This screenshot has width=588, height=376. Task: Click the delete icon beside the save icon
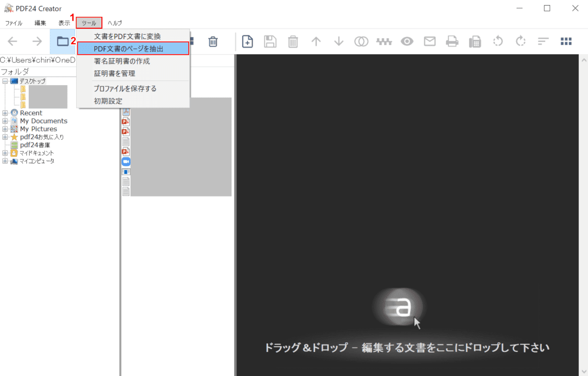coord(293,41)
